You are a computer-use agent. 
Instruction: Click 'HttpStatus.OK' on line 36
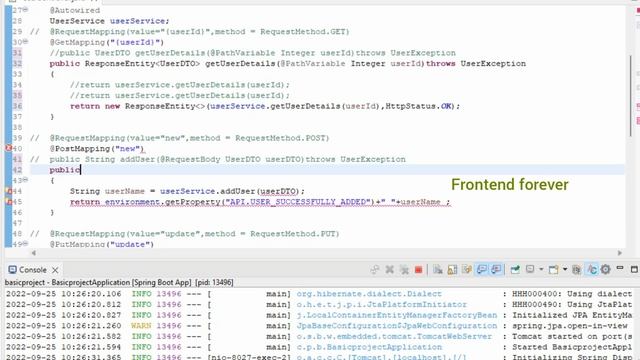[418, 106]
